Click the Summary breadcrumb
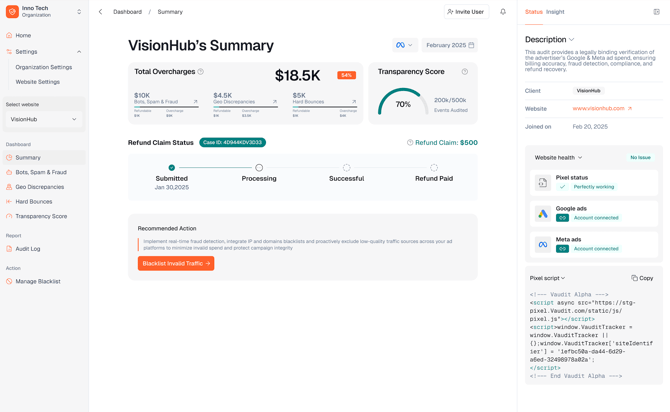The image size is (670, 412). click(170, 12)
